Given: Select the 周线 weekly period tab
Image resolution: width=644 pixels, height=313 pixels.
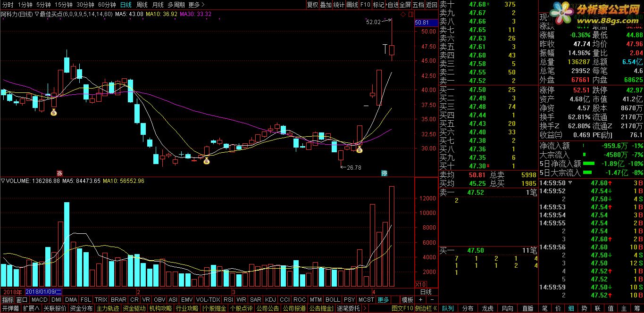Looking at the screenshot, I should 142,5.
